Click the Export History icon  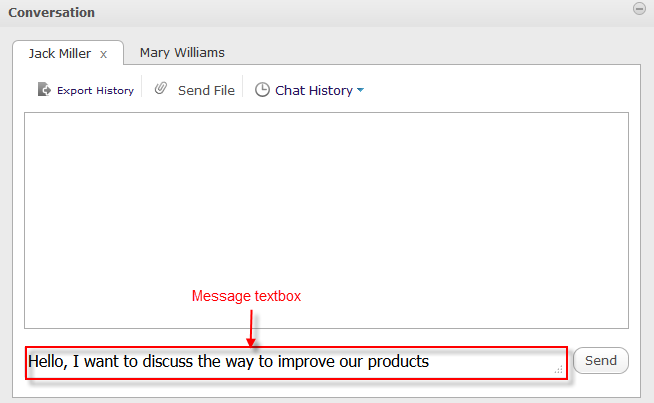pos(44,89)
